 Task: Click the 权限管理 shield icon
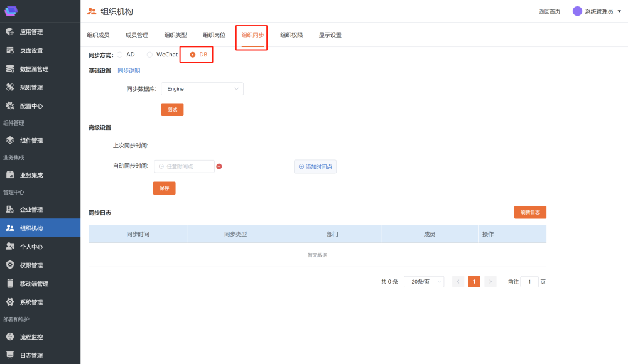coord(10,265)
